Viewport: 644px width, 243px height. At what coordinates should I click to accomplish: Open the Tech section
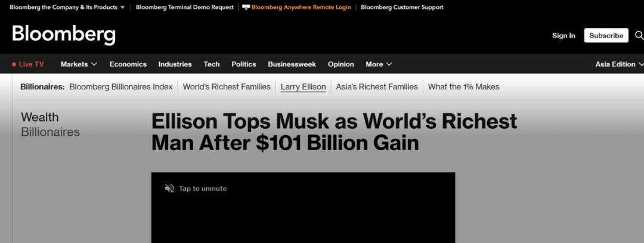pyautogui.click(x=212, y=64)
